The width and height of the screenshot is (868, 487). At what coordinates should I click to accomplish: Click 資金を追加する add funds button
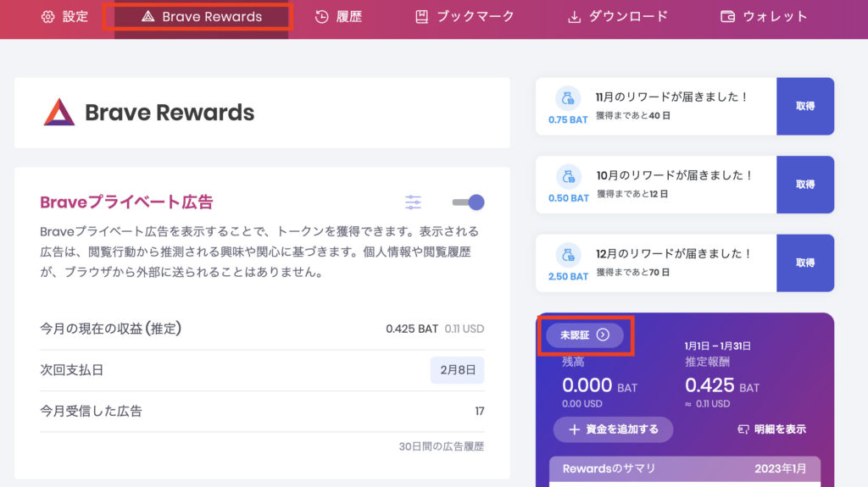(614, 429)
